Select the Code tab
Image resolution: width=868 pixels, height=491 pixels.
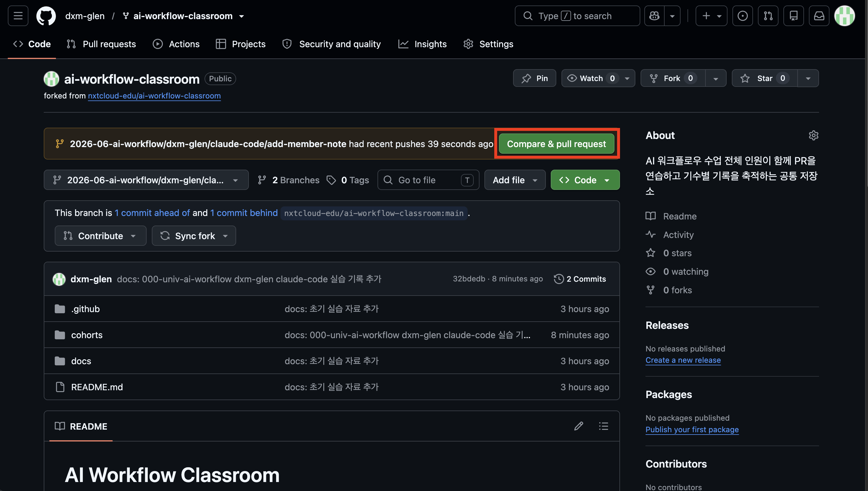pos(32,44)
